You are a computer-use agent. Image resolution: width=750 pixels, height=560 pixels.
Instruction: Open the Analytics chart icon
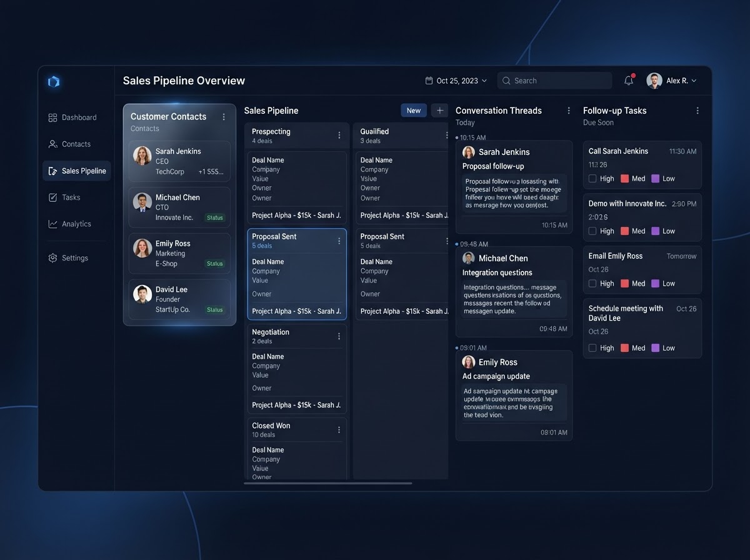coord(52,224)
